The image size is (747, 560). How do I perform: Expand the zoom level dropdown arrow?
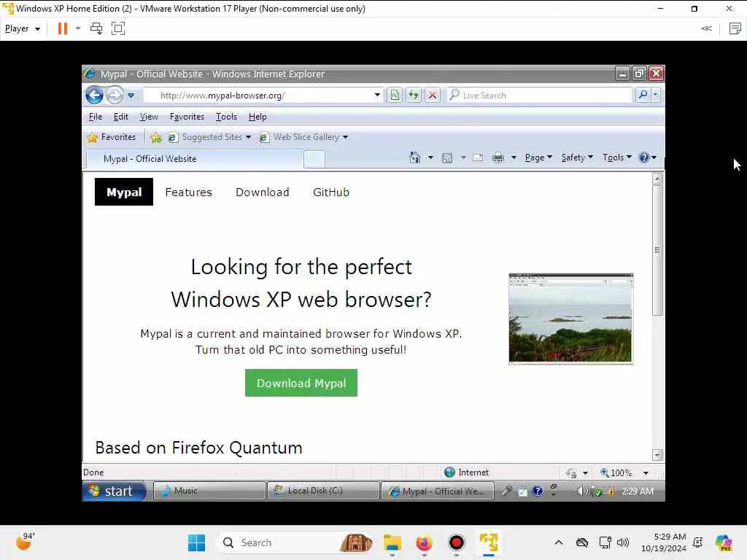click(646, 472)
